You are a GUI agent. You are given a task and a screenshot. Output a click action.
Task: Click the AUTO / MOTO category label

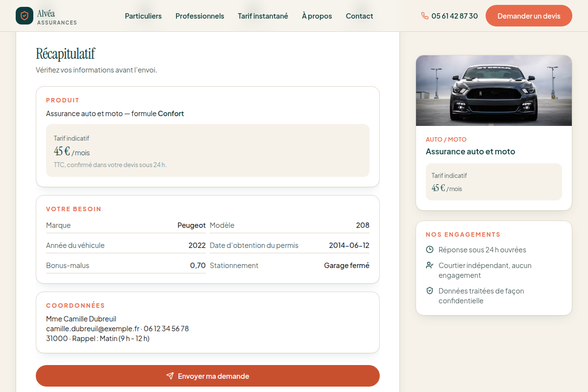446,140
